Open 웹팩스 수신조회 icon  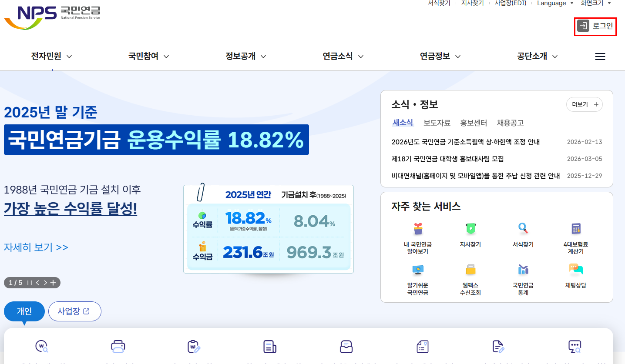(x=470, y=270)
